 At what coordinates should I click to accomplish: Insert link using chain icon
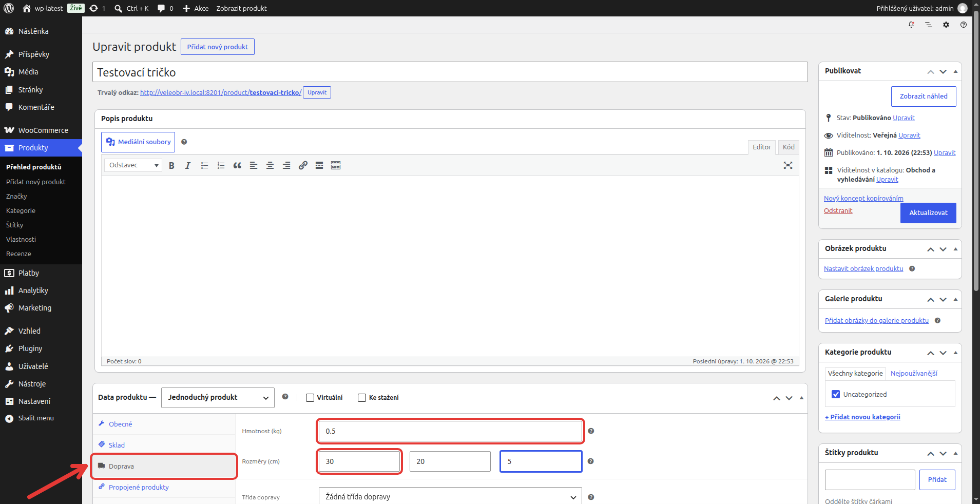303,165
